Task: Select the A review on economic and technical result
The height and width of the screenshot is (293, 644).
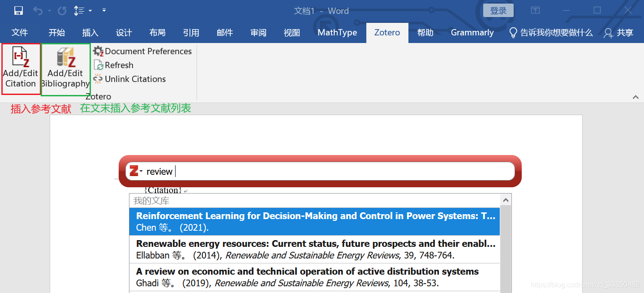Action: click(x=314, y=277)
